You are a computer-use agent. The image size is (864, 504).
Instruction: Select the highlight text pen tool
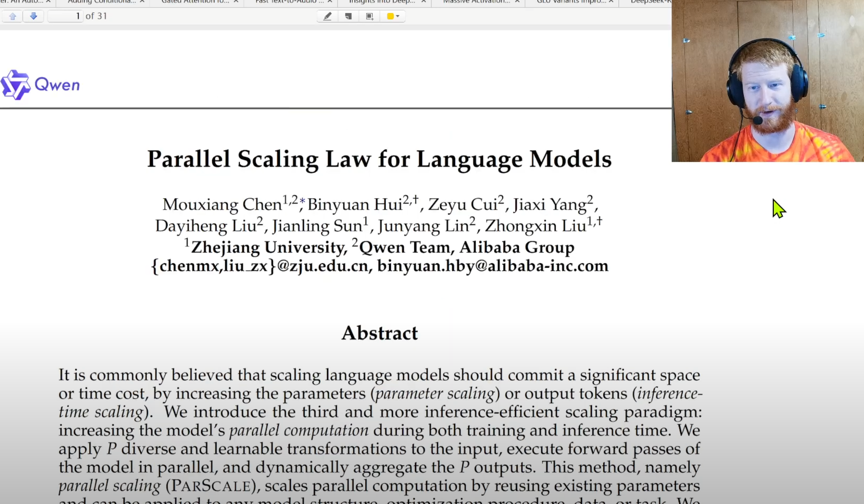(x=328, y=16)
